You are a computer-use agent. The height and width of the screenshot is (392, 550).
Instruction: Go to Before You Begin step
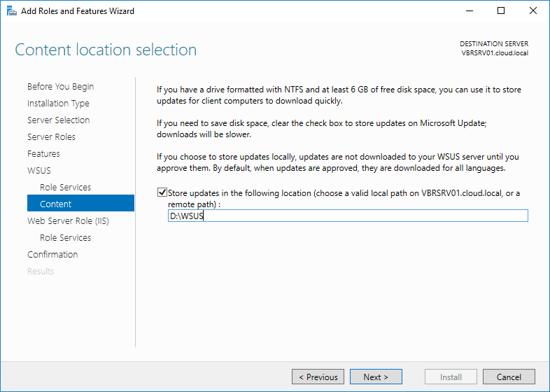(60, 87)
